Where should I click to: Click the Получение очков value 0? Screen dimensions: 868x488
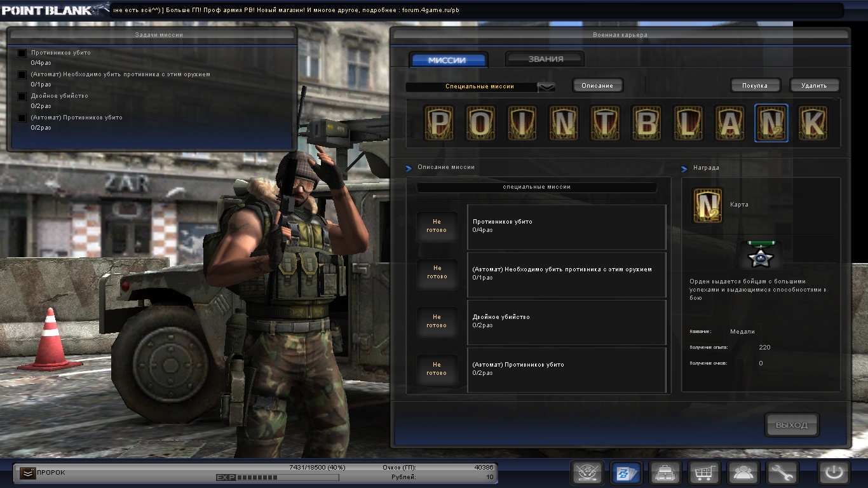761,363
